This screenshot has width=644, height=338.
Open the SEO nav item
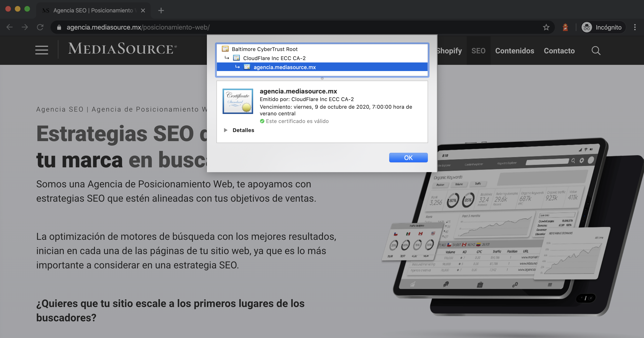coord(478,51)
